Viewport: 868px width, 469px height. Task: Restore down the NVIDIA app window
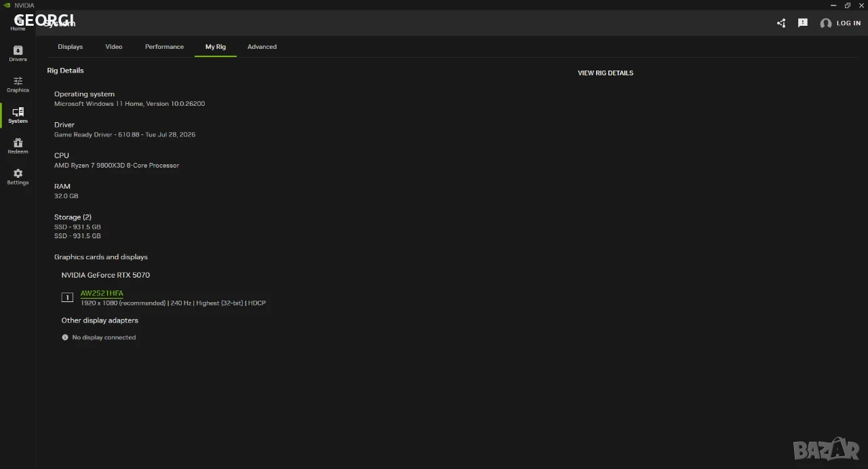click(x=848, y=5)
